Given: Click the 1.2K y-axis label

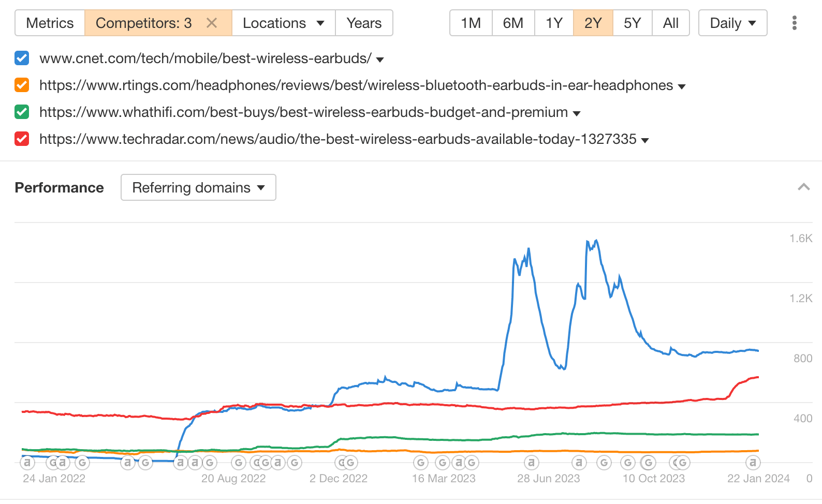Looking at the screenshot, I should click(801, 298).
